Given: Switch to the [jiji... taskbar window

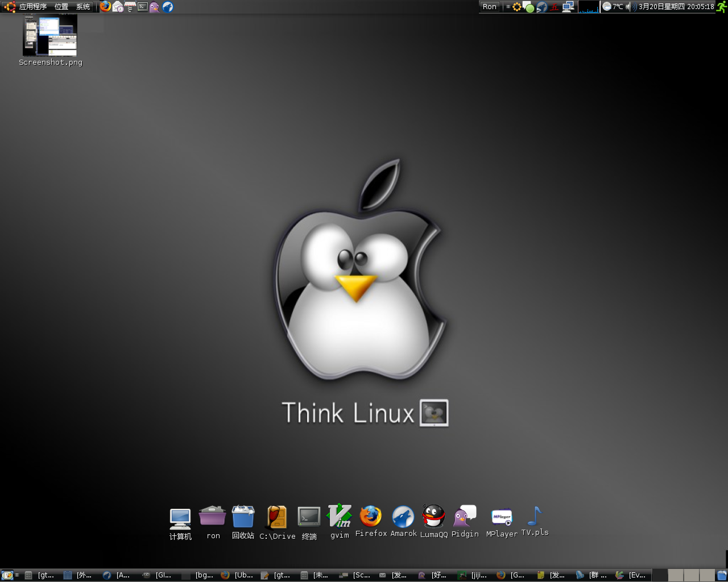Looking at the screenshot, I should (x=474, y=575).
